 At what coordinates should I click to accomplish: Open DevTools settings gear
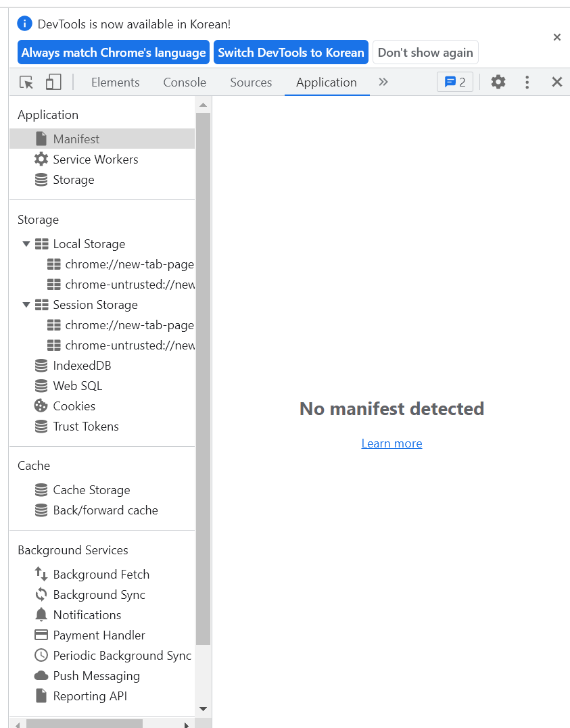coord(498,82)
